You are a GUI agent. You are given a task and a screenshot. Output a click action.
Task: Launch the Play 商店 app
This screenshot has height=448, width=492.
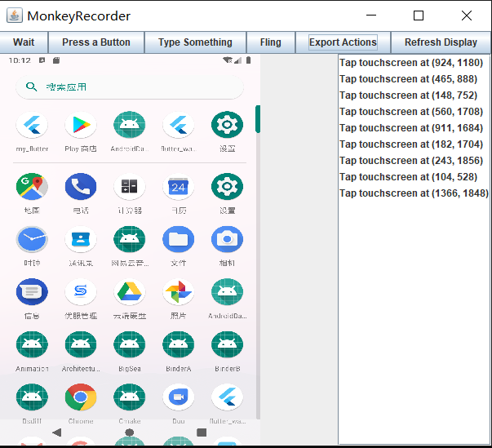(81, 125)
